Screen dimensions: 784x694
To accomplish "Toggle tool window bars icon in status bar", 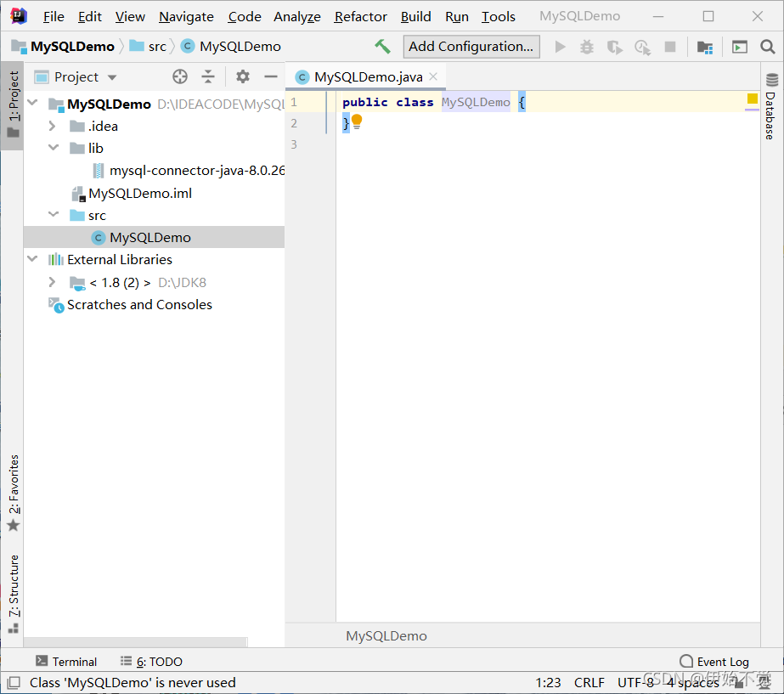I will click(14, 682).
